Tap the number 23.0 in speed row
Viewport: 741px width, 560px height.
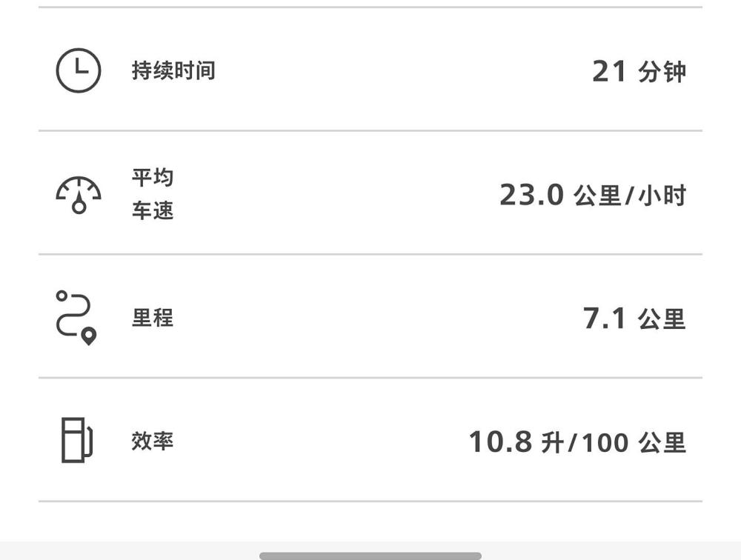click(531, 195)
